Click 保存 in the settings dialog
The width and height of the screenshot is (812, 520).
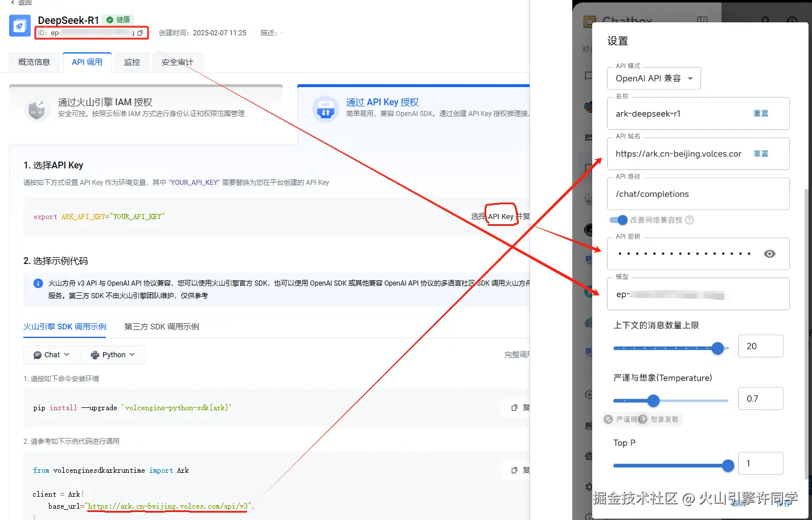784,504
